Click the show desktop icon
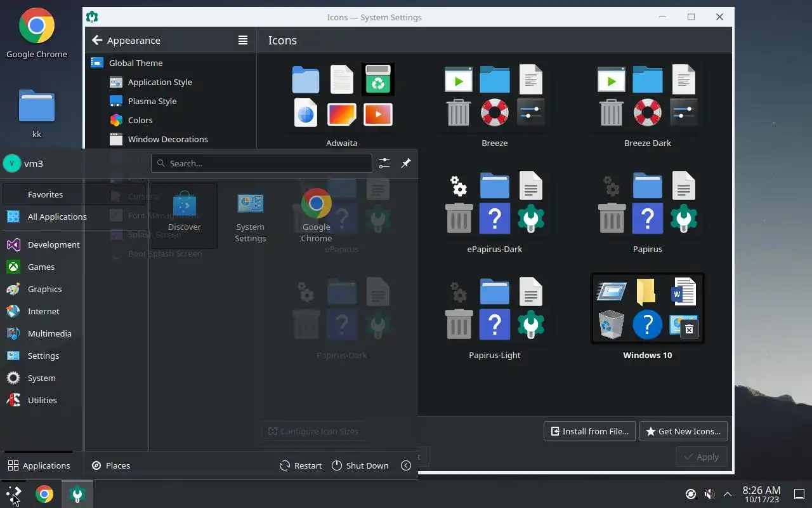This screenshot has width=812, height=508. (799, 494)
